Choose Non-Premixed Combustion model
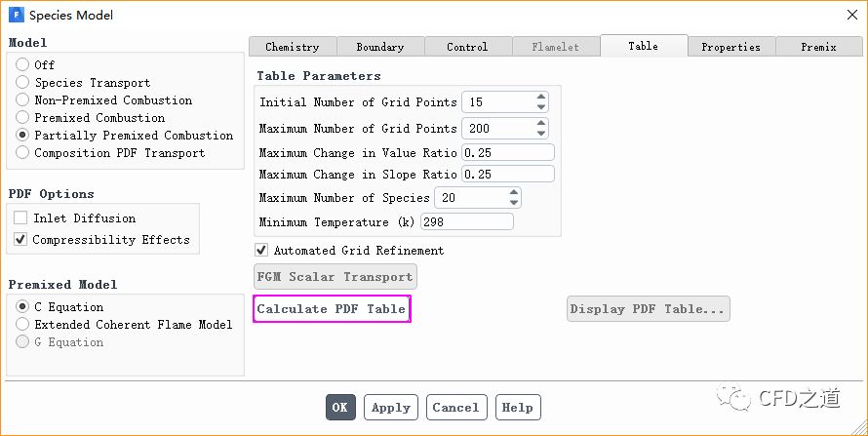The image size is (868, 436). coord(22,100)
